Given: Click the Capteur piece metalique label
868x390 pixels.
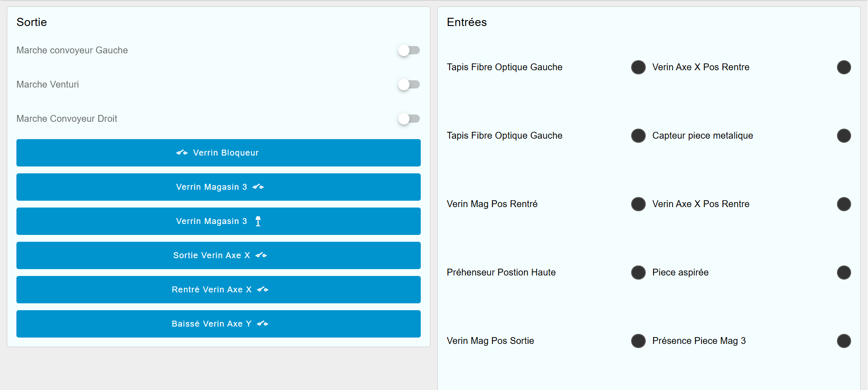Looking at the screenshot, I should coord(703,135).
